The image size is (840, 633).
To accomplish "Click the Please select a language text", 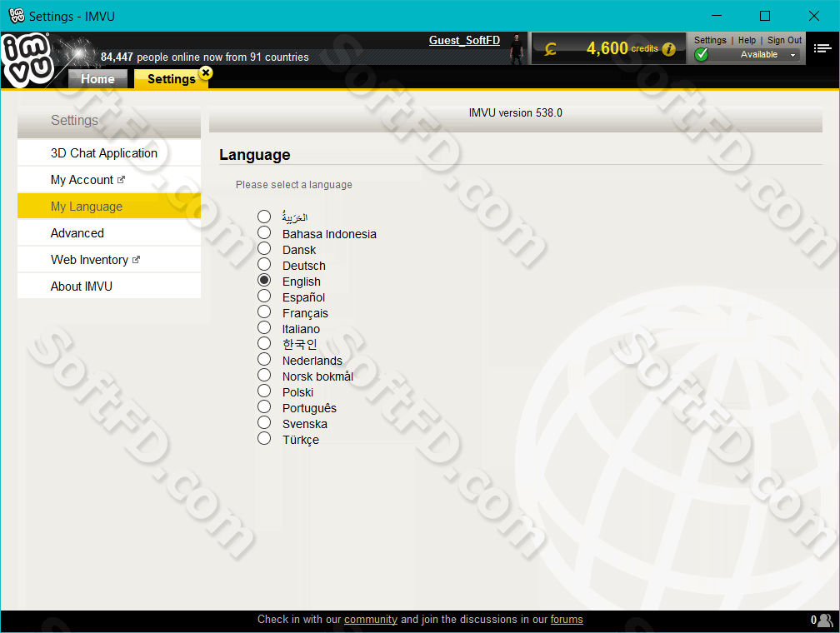I will coord(294,185).
